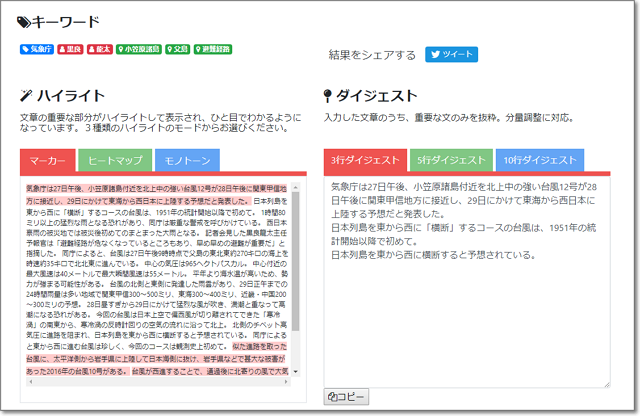
Task: Select the green 父島 location tag
Action: click(177, 47)
